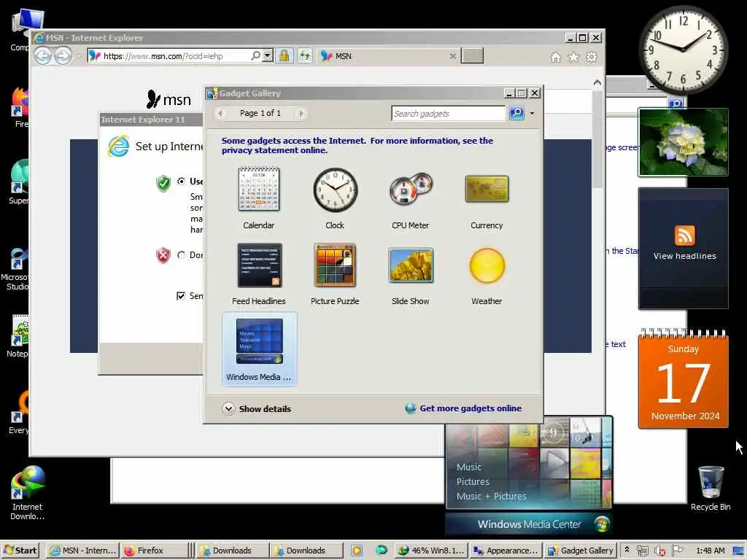Click the Gadget Gallery taskbar button
Viewport: 747px width, 560px height.
tap(580, 551)
